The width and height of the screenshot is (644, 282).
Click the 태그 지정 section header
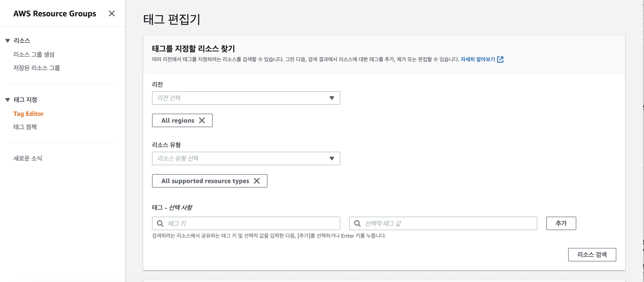tap(25, 100)
